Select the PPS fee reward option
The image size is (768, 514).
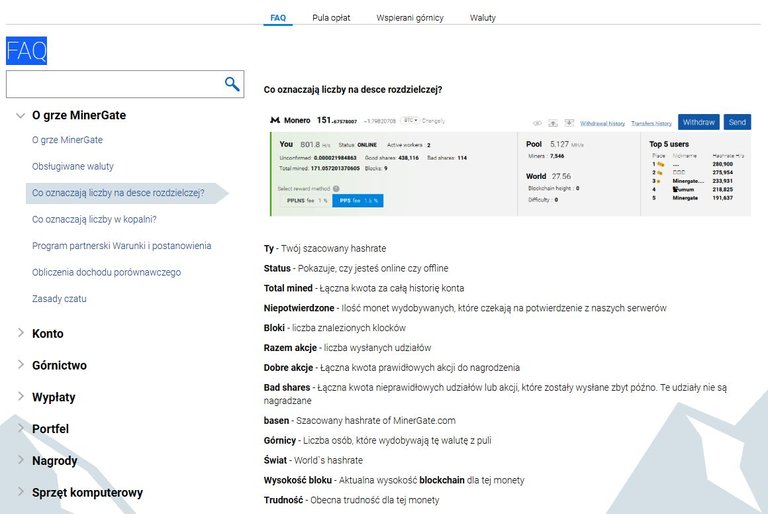click(x=358, y=200)
